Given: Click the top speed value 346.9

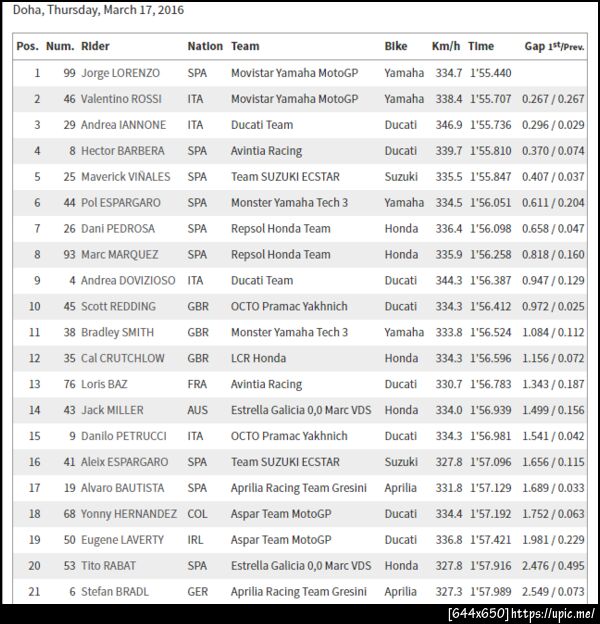Looking at the screenshot, I should pos(447,125).
